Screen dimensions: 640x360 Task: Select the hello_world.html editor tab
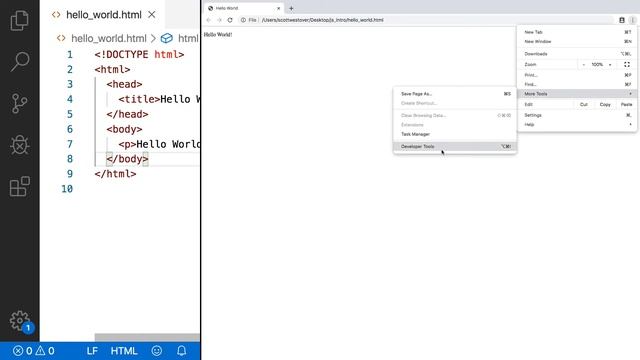point(104,15)
